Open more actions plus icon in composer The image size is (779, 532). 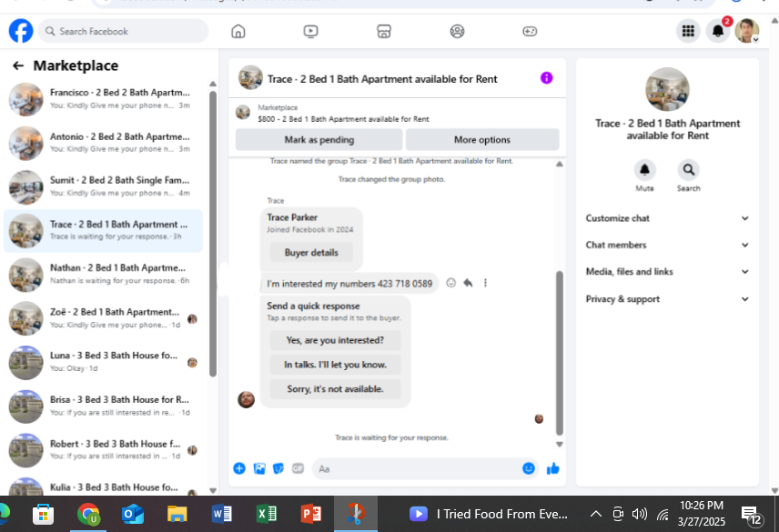pyautogui.click(x=239, y=468)
